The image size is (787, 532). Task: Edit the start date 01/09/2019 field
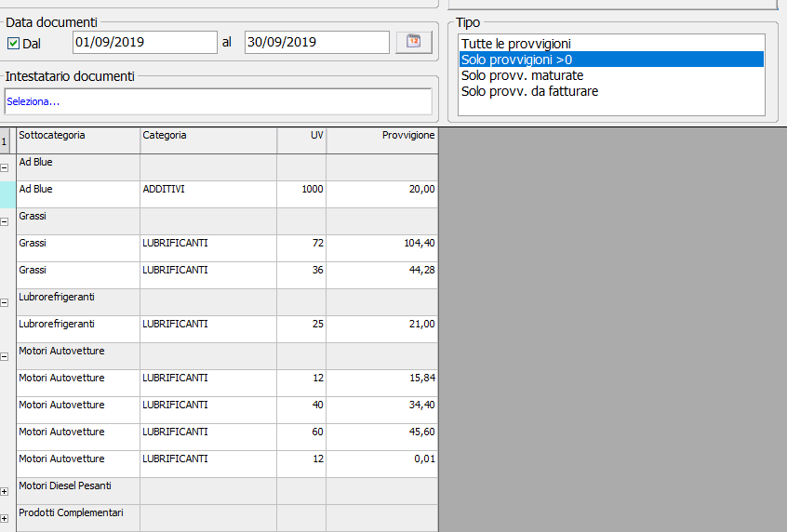pos(144,42)
